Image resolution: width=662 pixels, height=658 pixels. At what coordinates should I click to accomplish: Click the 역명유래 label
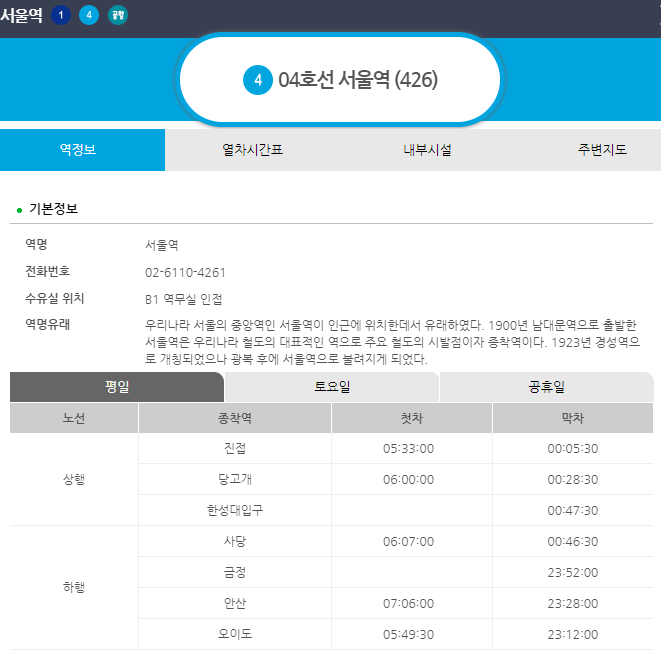tap(48, 324)
